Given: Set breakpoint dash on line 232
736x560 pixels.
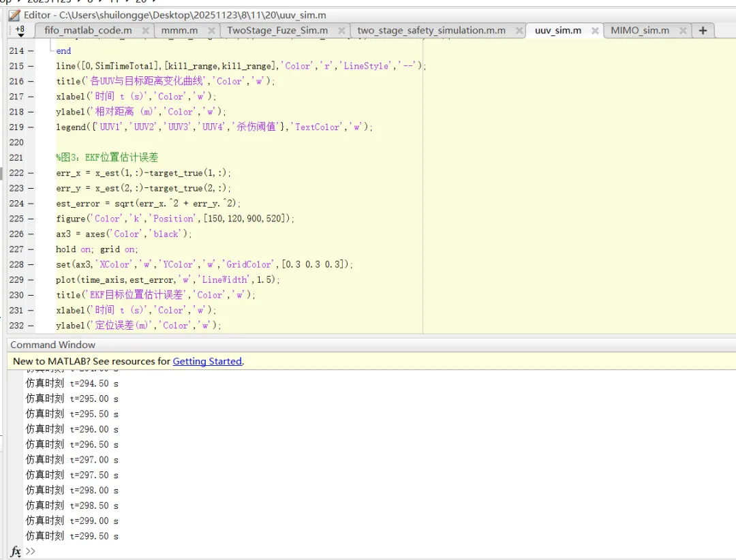Looking at the screenshot, I should [x=31, y=325].
